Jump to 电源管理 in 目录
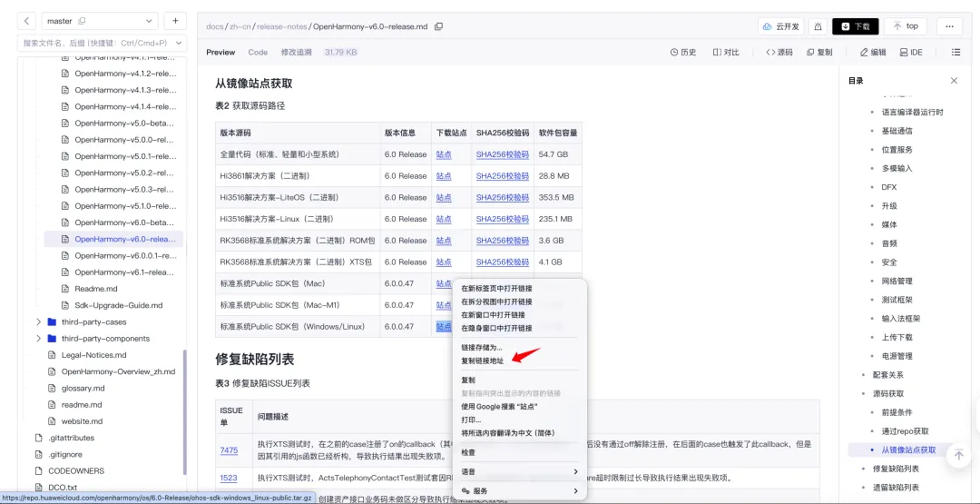Viewport: 980px width, 504px height. tap(897, 356)
